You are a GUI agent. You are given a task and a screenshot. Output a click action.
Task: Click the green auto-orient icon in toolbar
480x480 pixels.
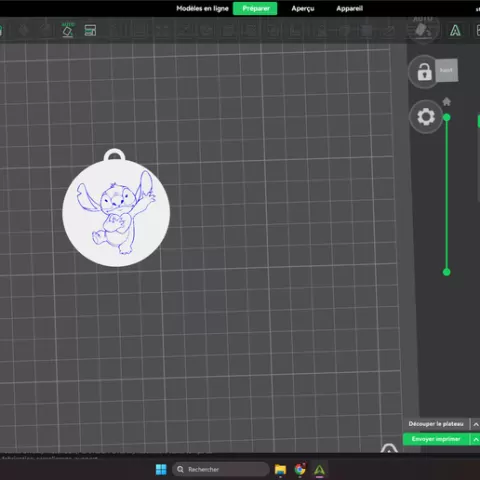pos(68,30)
